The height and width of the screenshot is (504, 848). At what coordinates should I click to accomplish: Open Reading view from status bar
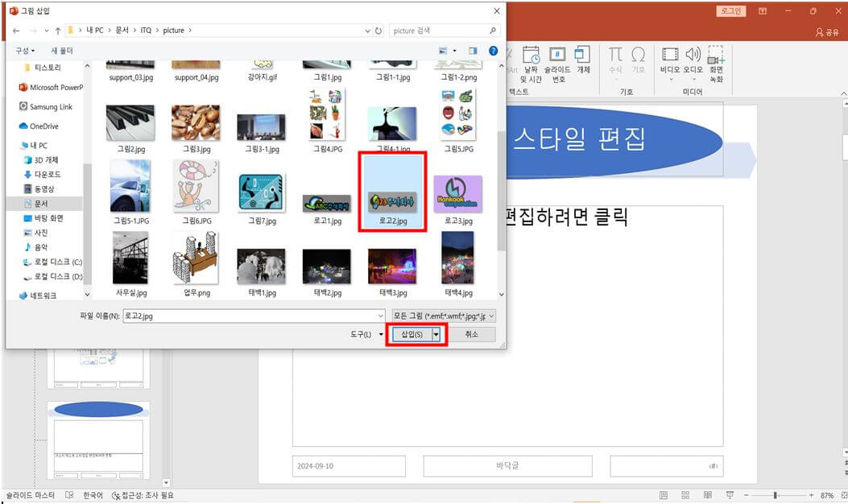click(708, 494)
